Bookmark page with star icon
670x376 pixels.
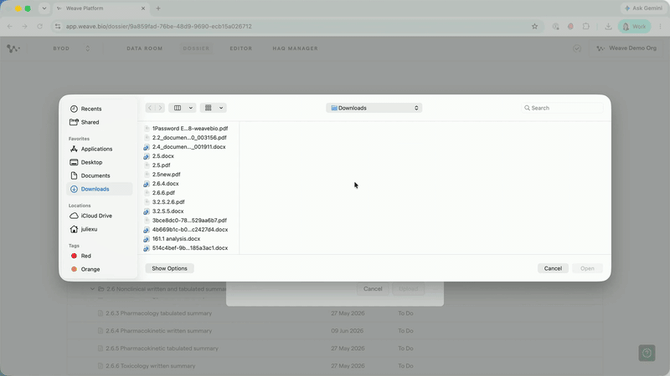pyautogui.click(x=535, y=26)
